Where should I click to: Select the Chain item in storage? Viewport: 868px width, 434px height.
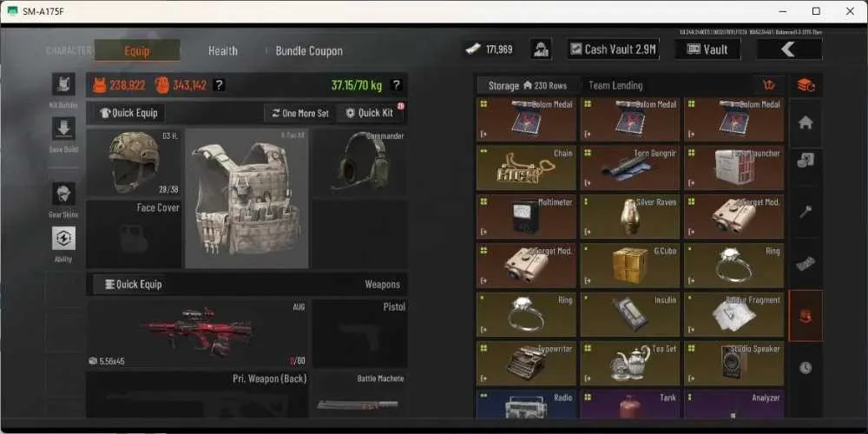526,168
